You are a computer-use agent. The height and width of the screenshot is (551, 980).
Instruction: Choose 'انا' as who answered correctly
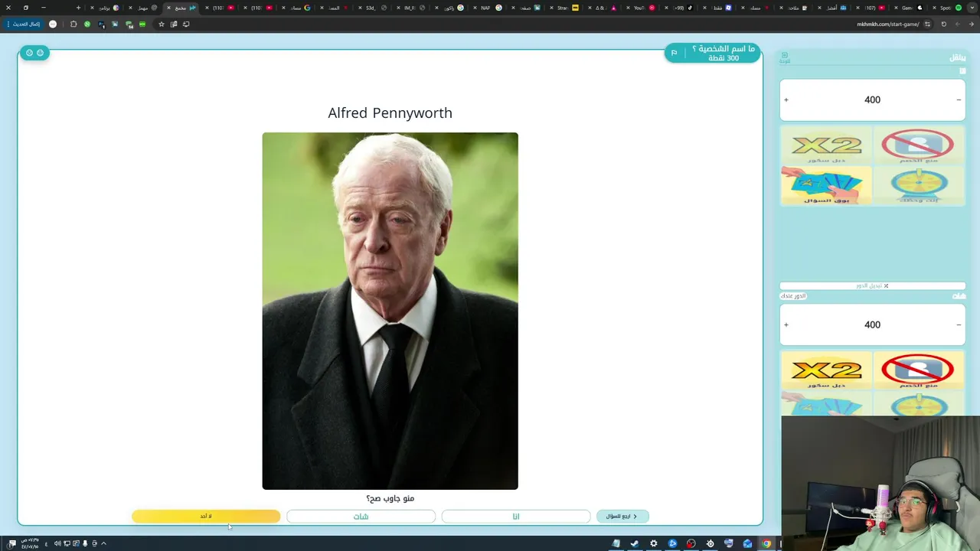click(x=516, y=517)
